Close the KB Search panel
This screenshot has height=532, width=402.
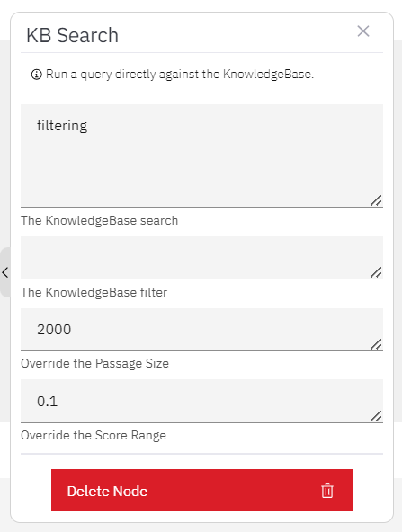pyautogui.click(x=363, y=31)
